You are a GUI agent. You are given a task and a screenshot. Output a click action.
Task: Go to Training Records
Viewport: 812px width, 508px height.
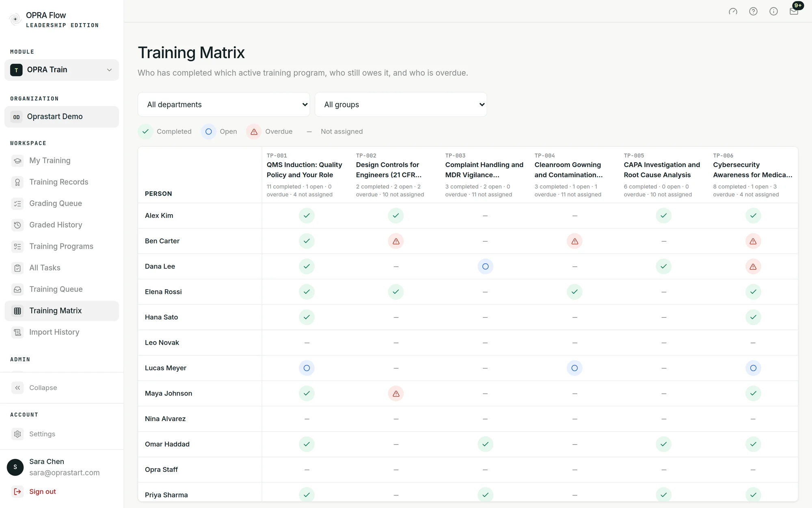(62, 182)
